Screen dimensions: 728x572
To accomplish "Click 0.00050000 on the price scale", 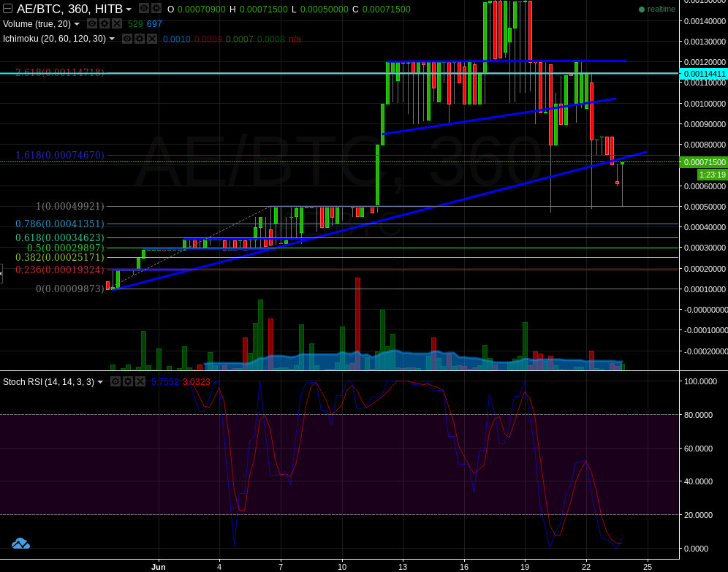I will pos(705,207).
